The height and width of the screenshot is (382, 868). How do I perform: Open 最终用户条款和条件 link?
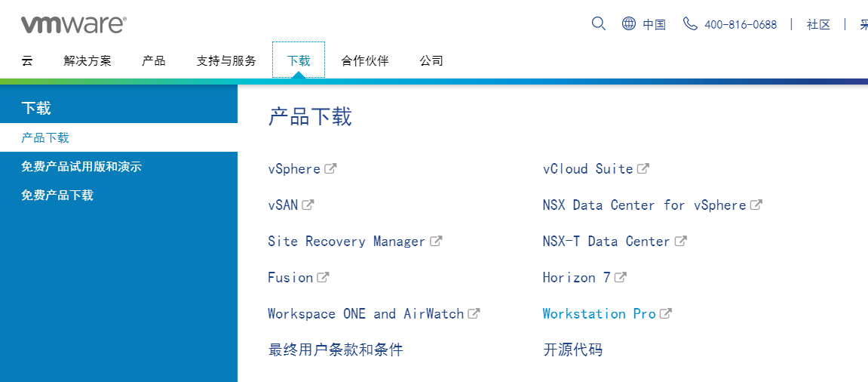click(336, 350)
